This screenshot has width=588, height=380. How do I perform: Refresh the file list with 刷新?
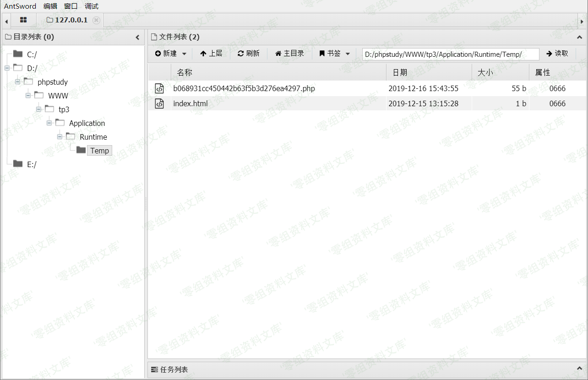(x=248, y=54)
